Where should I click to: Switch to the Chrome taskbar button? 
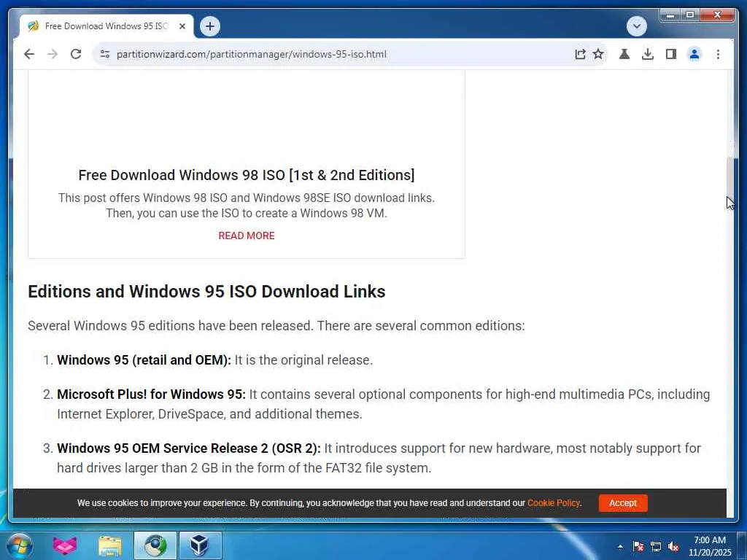click(x=155, y=545)
